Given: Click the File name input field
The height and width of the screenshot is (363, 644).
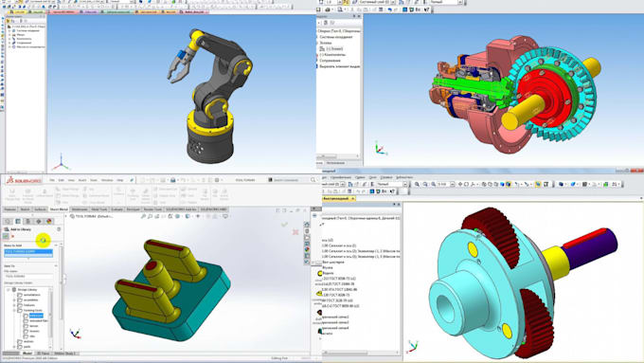Looking at the screenshot, I should pos(28,276).
